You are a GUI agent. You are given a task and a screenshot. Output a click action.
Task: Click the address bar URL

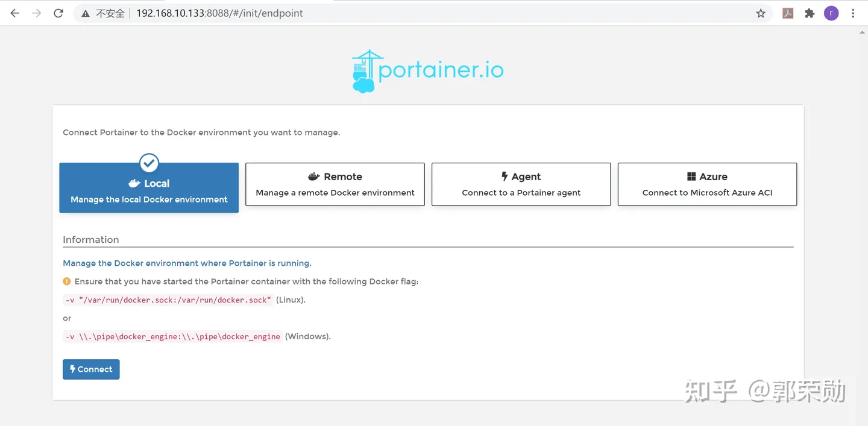(219, 13)
